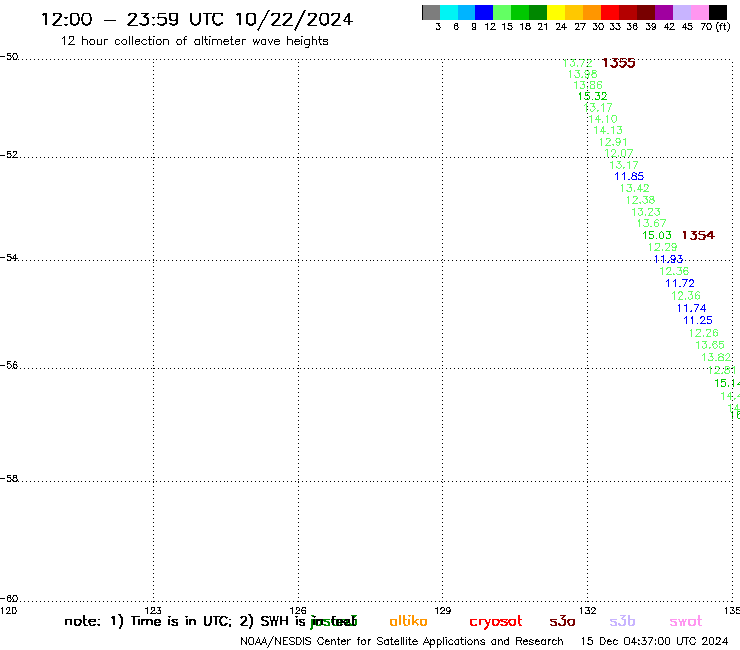Screen dimensions: 740x650
Task: Click the latitude axis label -56
Action: [9, 365]
